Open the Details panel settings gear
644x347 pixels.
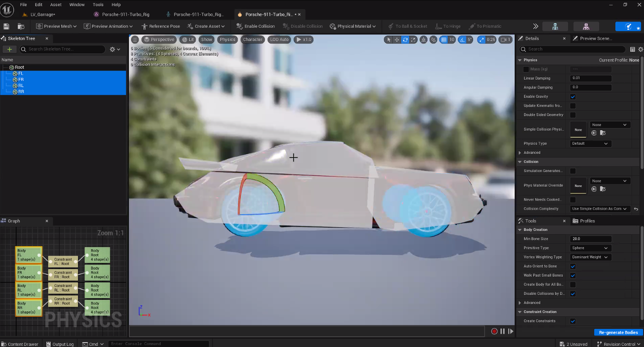pos(641,49)
